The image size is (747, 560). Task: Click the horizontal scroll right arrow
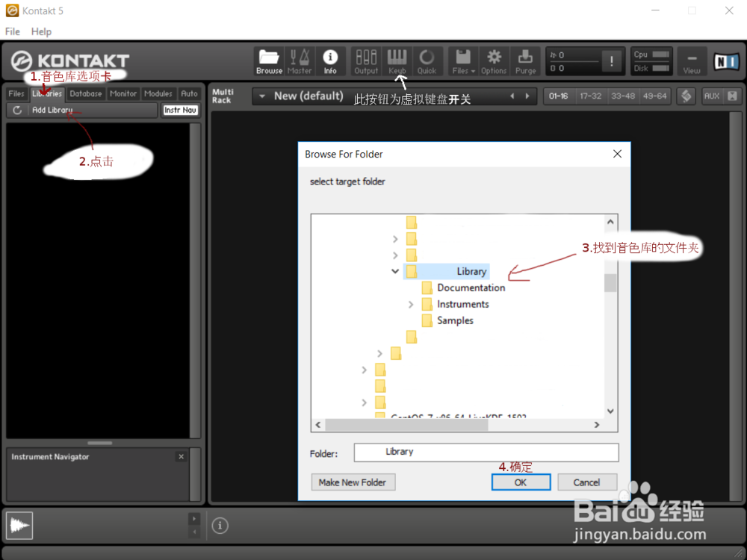coord(597,425)
